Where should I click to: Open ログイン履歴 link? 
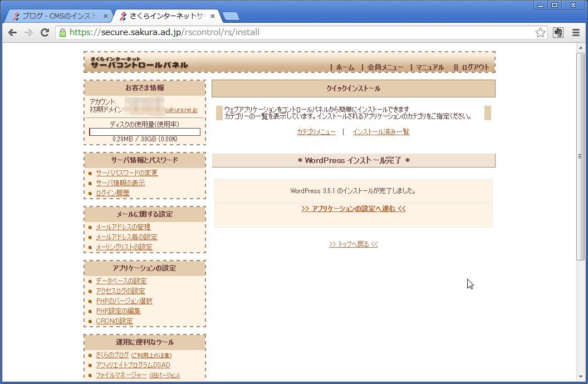click(112, 193)
